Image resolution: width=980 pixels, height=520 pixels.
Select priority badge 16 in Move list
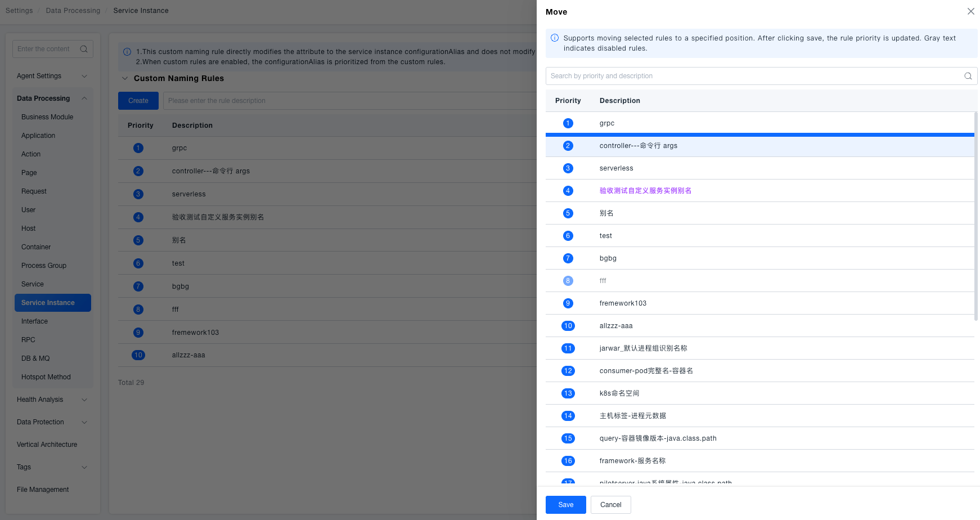click(x=568, y=461)
